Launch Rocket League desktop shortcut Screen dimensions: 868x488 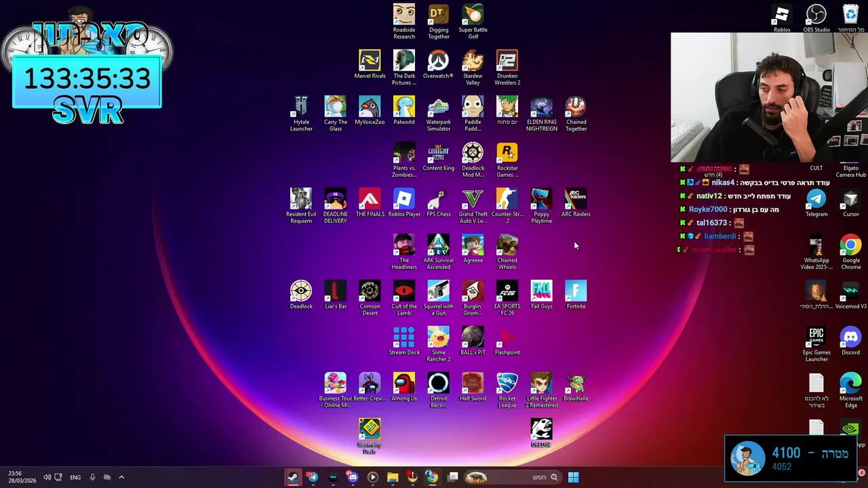[x=507, y=390]
